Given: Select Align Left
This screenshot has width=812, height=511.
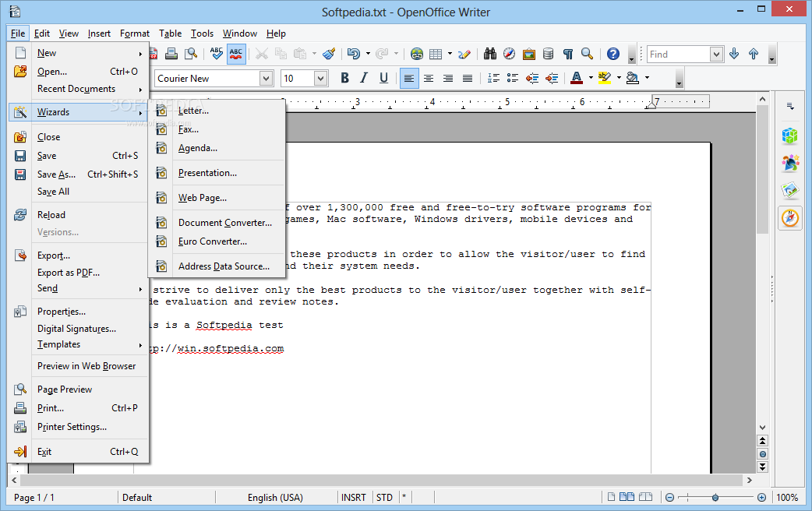Looking at the screenshot, I should coord(409,78).
